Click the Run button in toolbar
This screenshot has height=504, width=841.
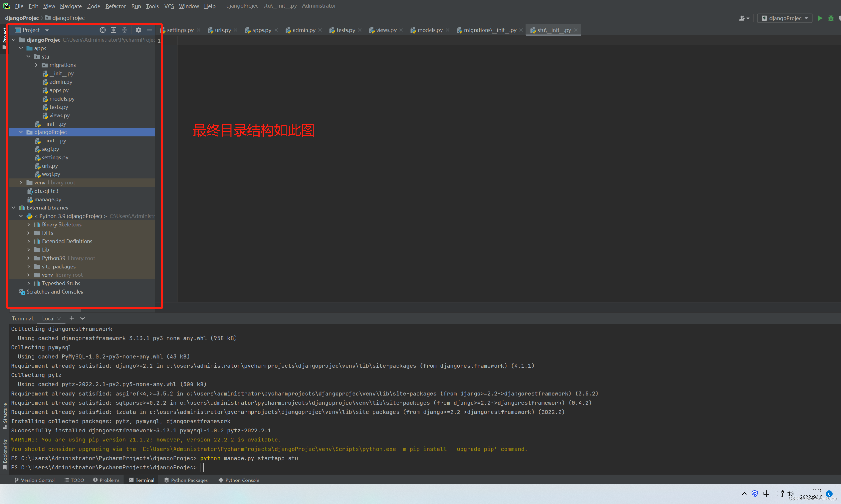pyautogui.click(x=819, y=17)
